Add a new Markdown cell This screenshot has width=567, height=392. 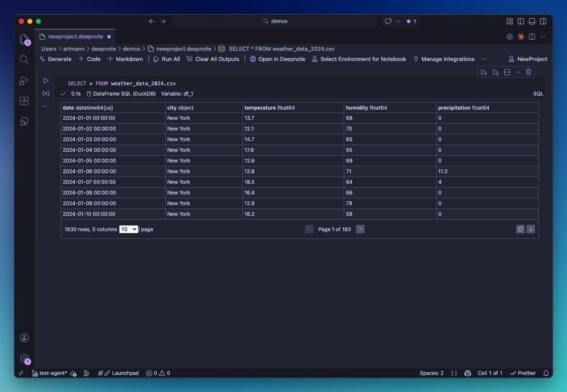point(125,59)
